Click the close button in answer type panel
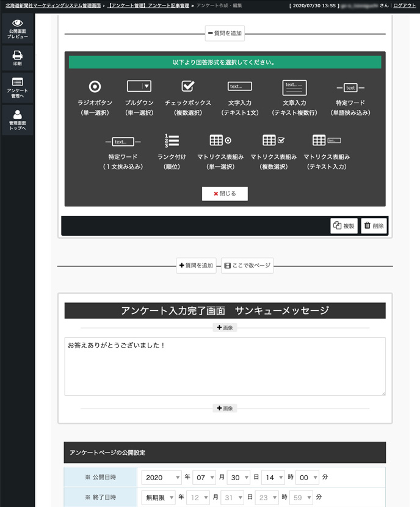The image size is (420, 507). click(225, 194)
